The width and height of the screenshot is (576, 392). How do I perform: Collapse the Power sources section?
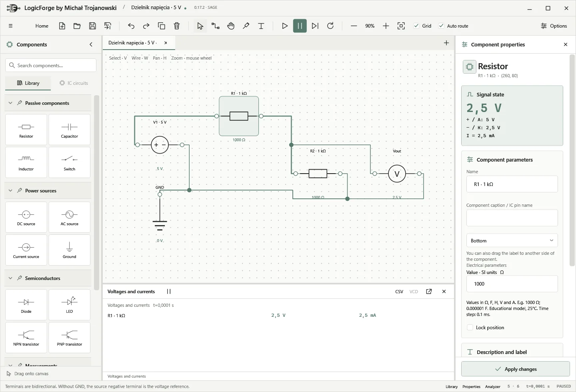click(10, 191)
